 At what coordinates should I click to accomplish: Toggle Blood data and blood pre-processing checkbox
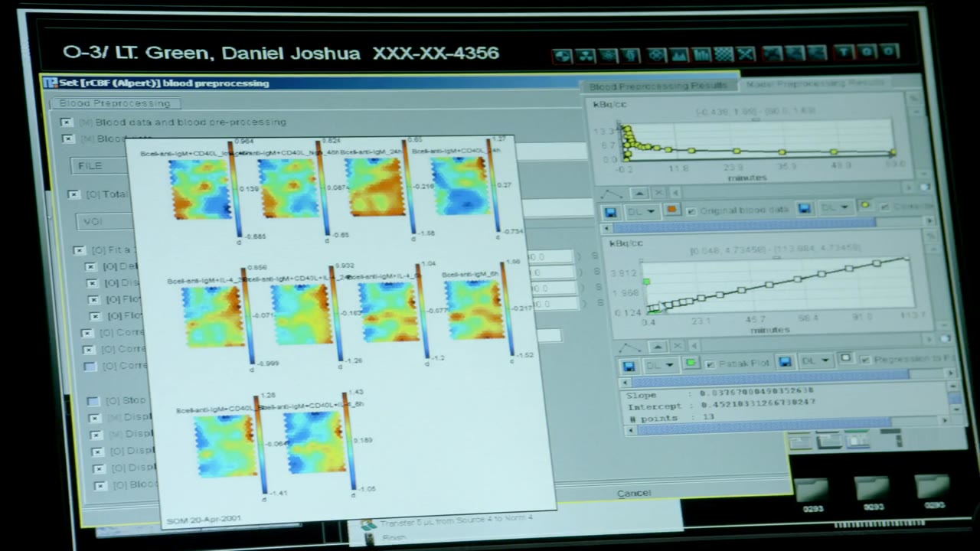click(x=67, y=122)
